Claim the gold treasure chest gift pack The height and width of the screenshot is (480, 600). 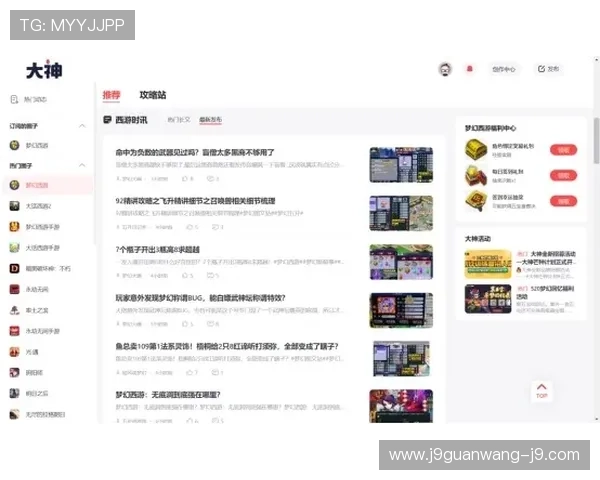click(563, 150)
